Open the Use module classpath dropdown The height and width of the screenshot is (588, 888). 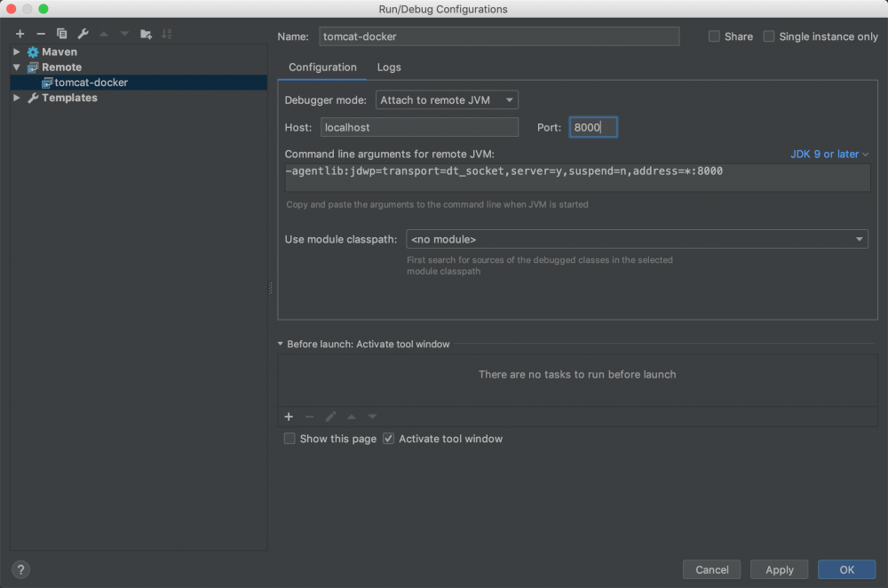point(637,239)
